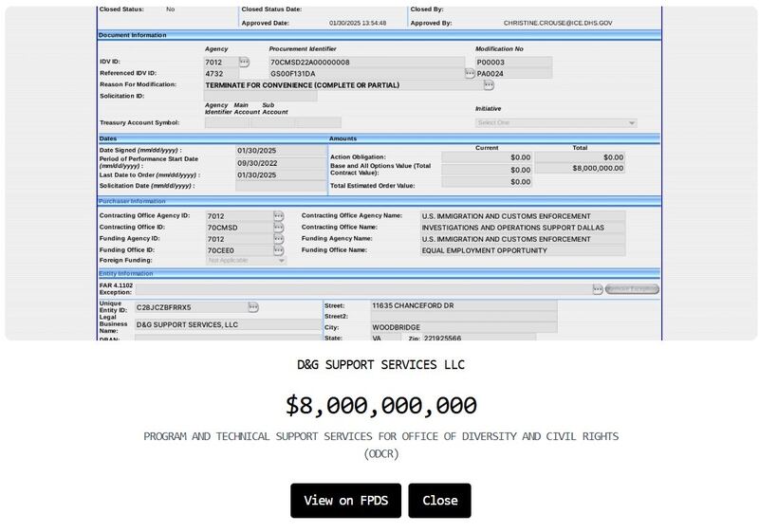Open the Reason For Modification lookup ellipsis

tap(489, 85)
